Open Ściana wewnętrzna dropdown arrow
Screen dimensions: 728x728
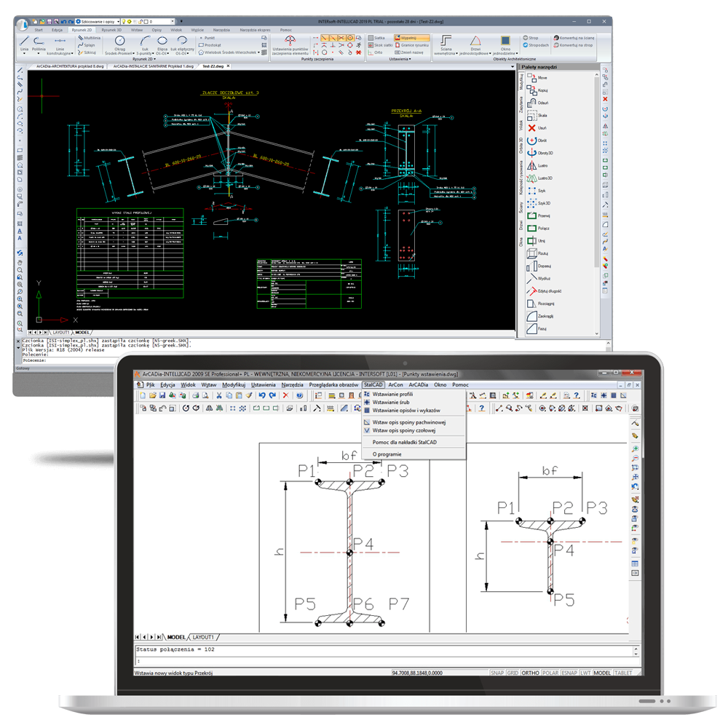click(x=457, y=53)
